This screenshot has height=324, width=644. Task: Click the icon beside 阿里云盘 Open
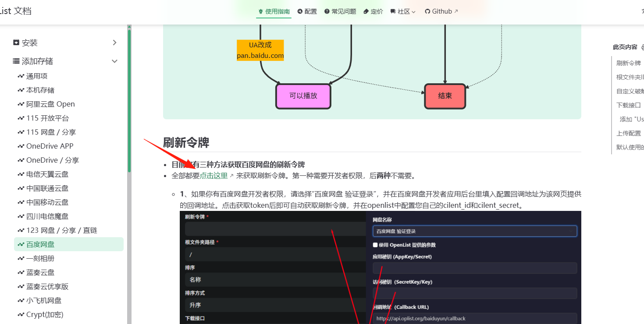(x=21, y=104)
